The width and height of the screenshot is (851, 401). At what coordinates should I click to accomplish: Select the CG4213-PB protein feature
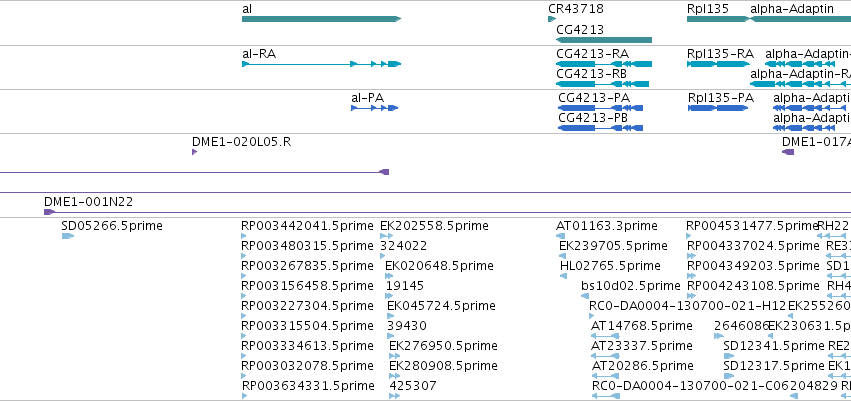click(x=601, y=128)
